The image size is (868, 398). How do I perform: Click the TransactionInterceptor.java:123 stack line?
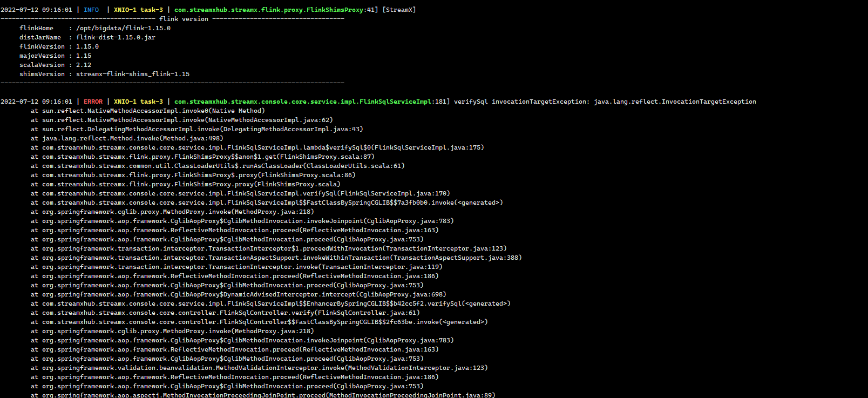click(269, 248)
